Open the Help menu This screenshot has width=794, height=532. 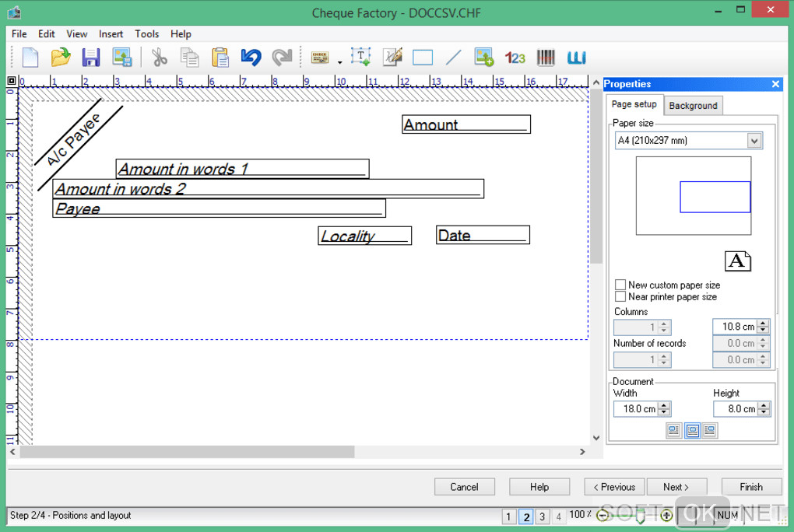pos(181,34)
